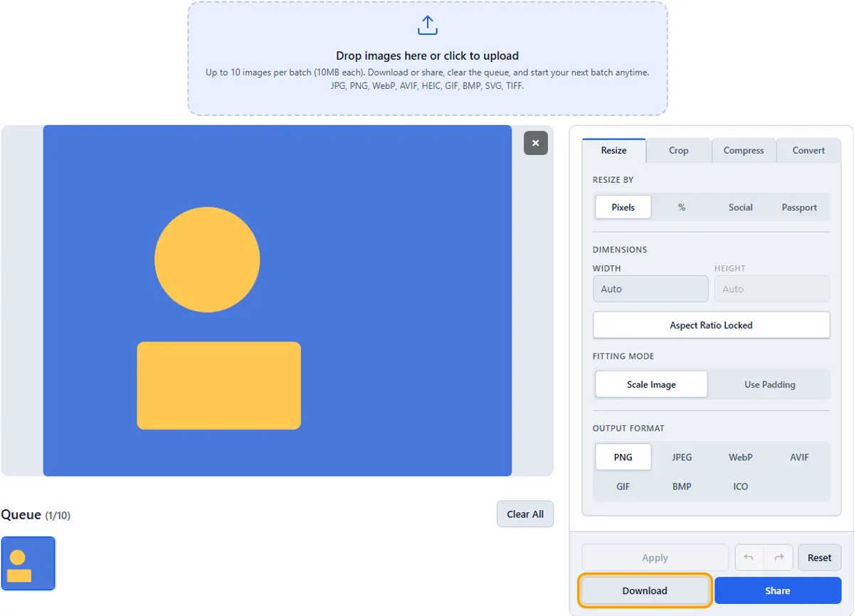
Task: Click the Clear All button
Action: (x=525, y=514)
